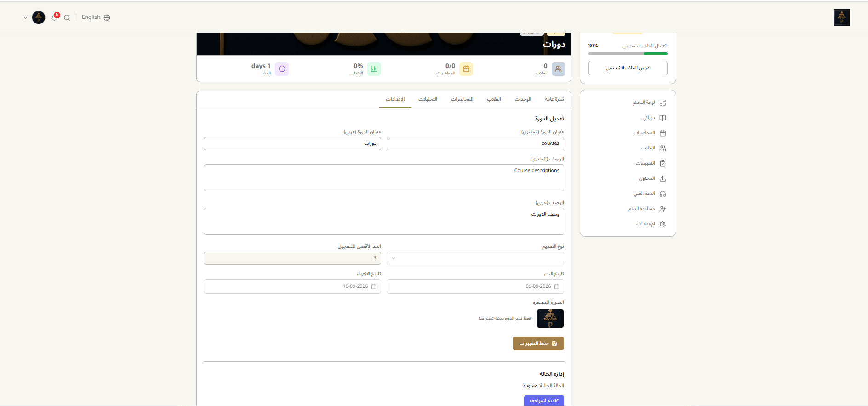
Task: Open the المحاضرات tab above the form
Action: pos(462,99)
